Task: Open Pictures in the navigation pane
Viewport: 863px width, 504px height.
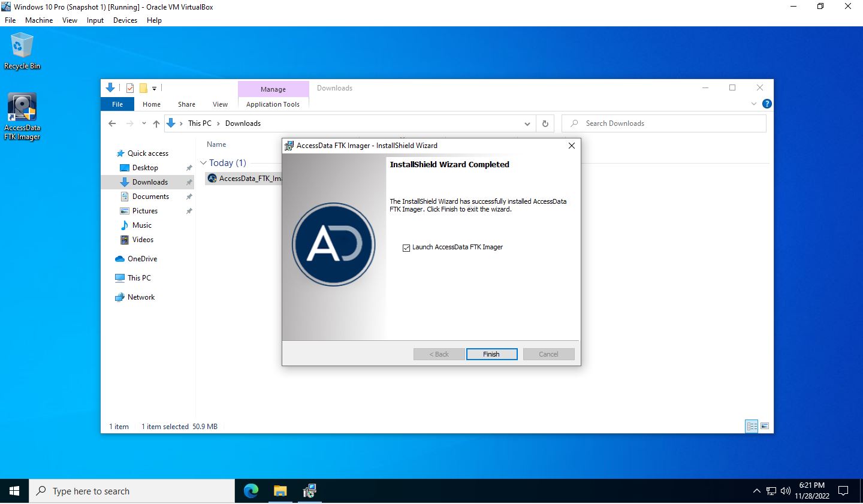Action: [x=145, y=211]
